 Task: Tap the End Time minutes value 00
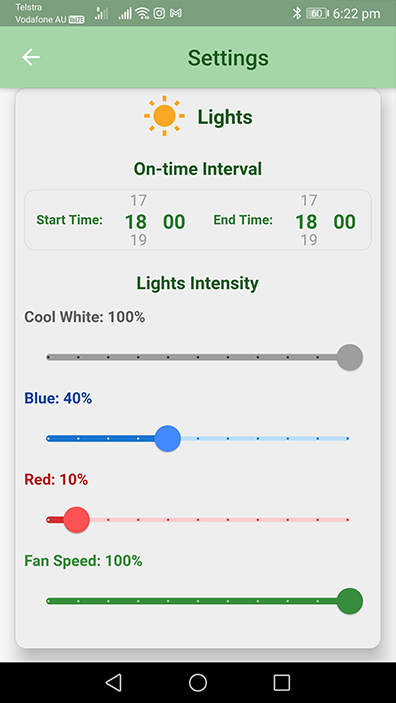click(344, 222)
